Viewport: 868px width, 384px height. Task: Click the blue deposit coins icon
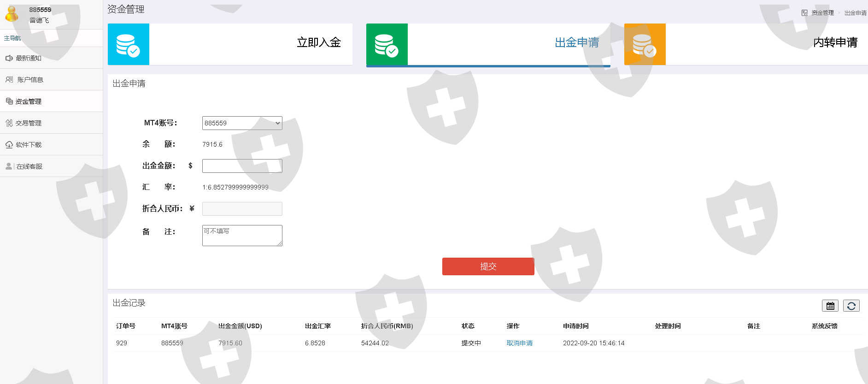click(x=128, y=44)
